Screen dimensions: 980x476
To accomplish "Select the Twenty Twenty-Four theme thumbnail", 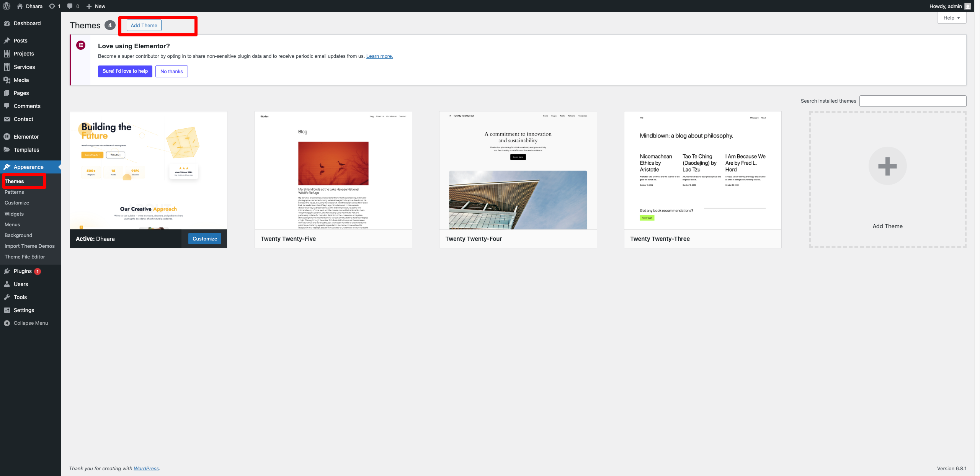I will [518, 170].
